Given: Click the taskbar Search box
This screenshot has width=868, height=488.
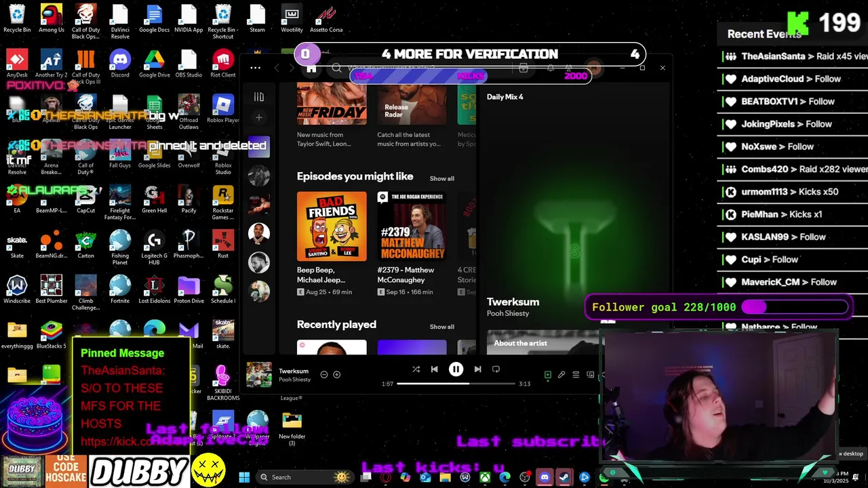Looking at the screenshot, I should pyautogui.click(x=305, y=477).
